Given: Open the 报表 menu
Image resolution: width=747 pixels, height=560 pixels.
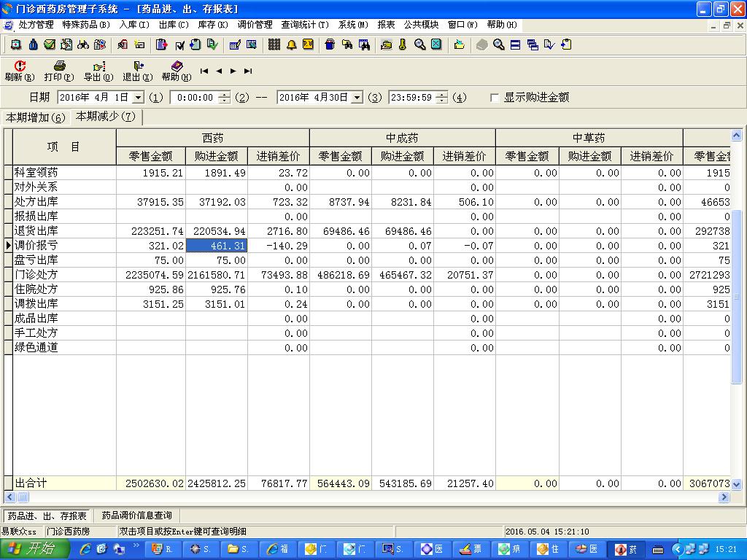Looking at the screenshot, I should tap(386, 25).
